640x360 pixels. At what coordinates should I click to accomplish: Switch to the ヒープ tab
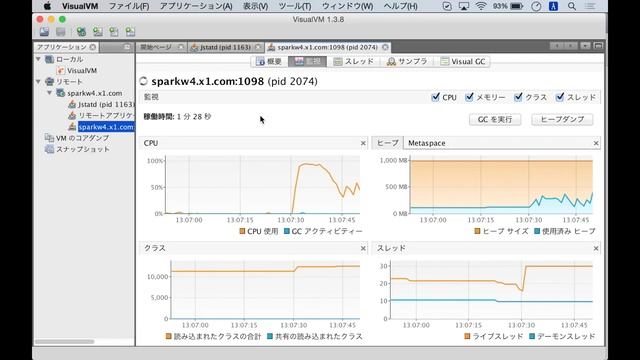tap(387, 143)
